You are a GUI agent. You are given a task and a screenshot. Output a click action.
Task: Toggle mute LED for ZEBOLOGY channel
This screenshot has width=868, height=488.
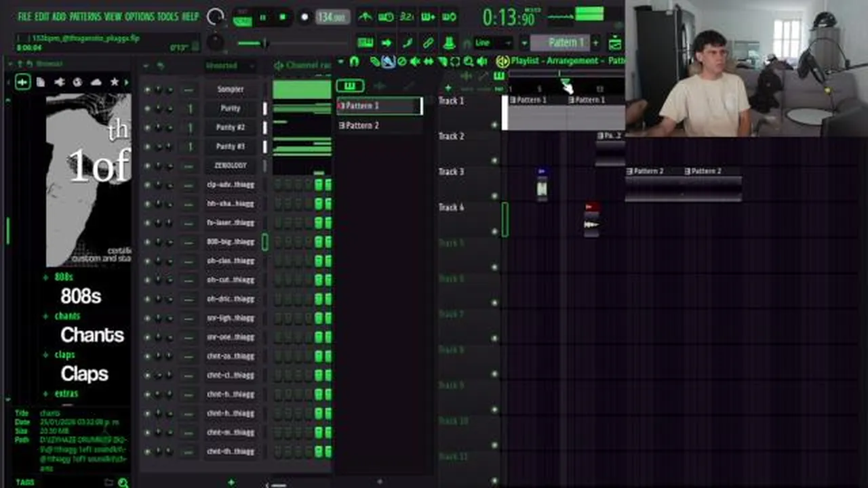click(x=147, y=165)
